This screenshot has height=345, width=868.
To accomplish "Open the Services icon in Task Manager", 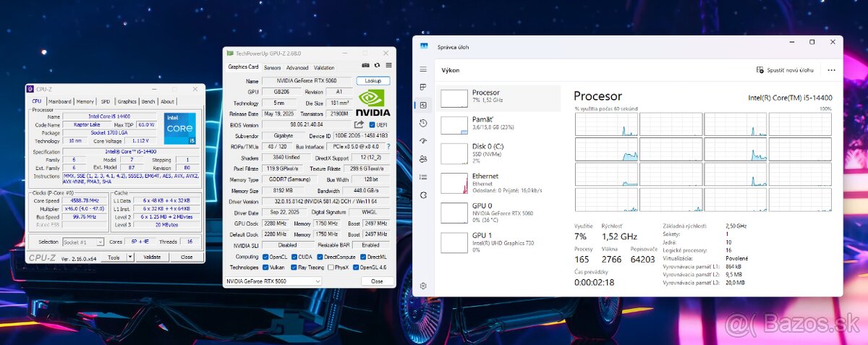I will click(423, 195).
